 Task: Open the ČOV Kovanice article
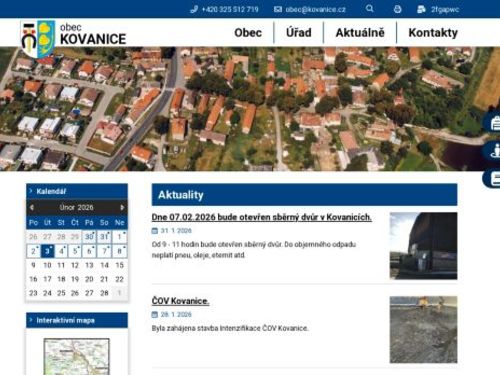pyautogui.click(x=180, y=301)
